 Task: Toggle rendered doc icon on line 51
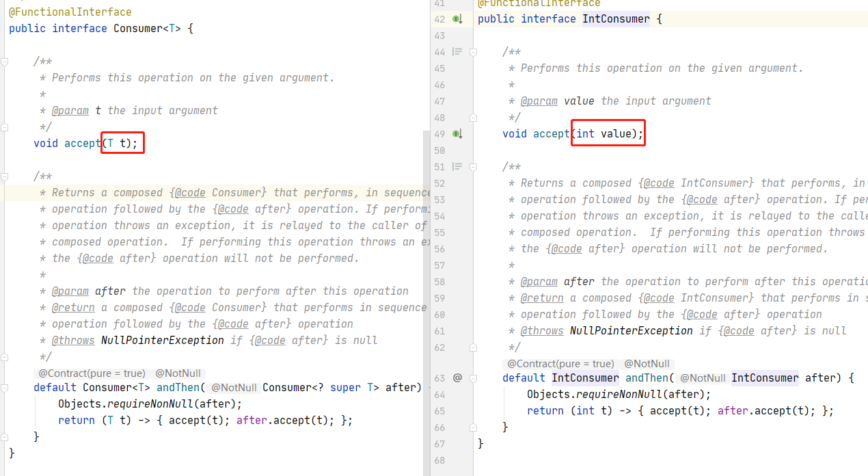[457, 167]
